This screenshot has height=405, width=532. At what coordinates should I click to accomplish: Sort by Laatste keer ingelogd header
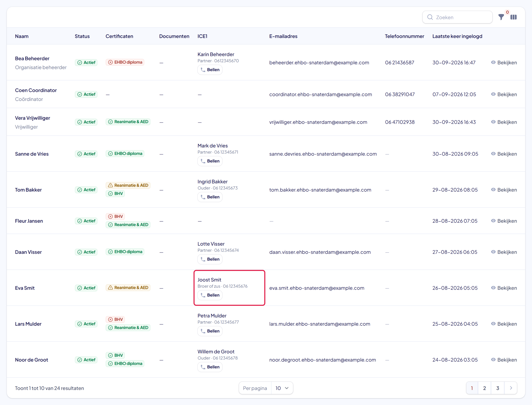pyautogui.click(x=457, y=36)
